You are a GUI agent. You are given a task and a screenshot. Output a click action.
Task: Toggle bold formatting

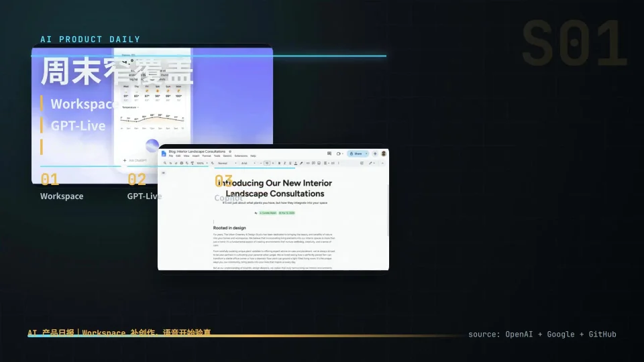tap(279, 164)
